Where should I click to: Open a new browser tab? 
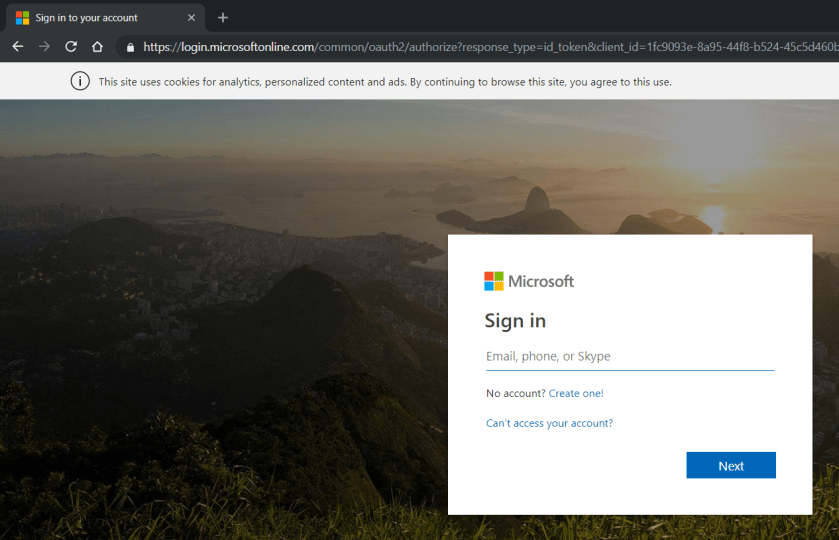pyautogui.click(x=223, y=17)
